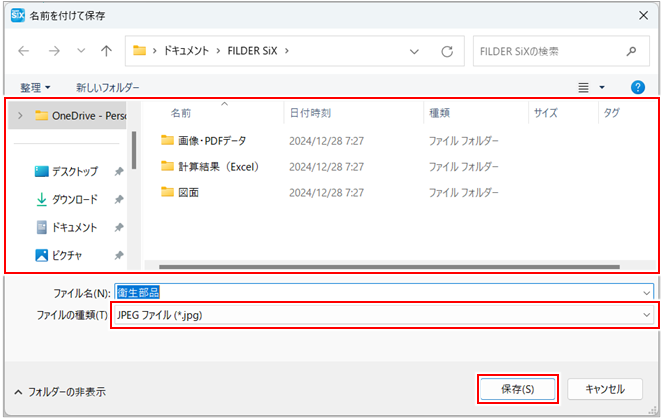Expand the OneDrive tree node

click(x=20, y=115)
